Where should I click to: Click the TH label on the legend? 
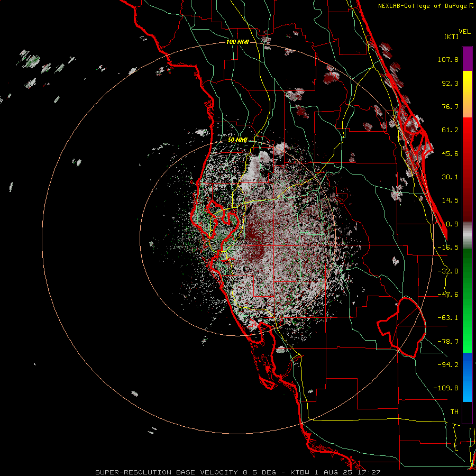[454, 411]
